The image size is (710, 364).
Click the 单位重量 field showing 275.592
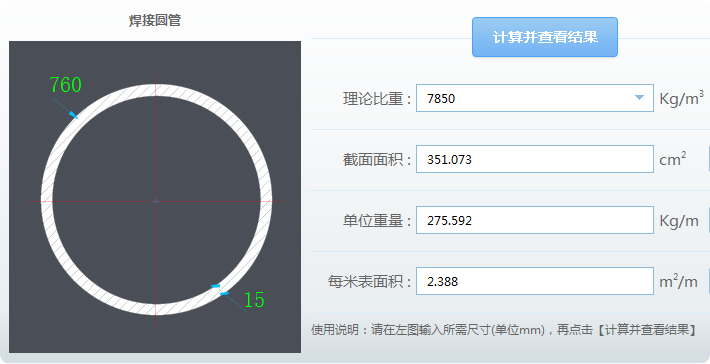click(x=535, y=220)
